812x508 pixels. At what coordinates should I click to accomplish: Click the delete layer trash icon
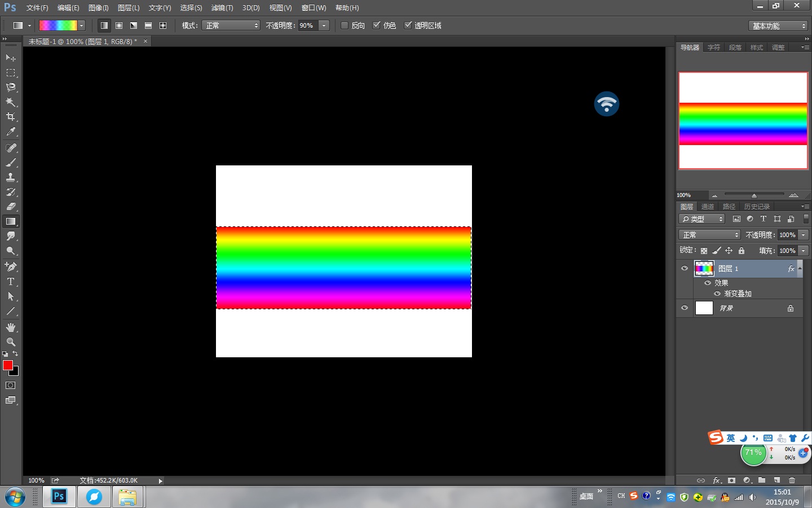point(792,480)
